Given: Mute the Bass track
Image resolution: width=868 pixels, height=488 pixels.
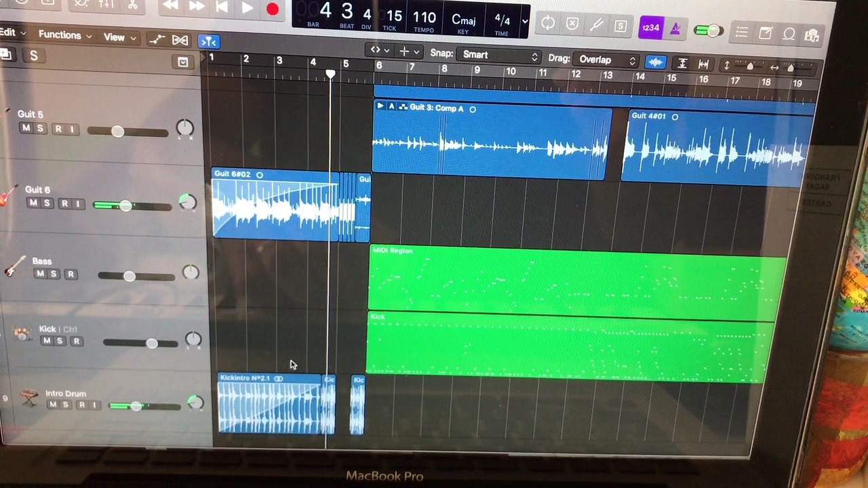Looking at the screenshot, I should (x=40, y=273).
